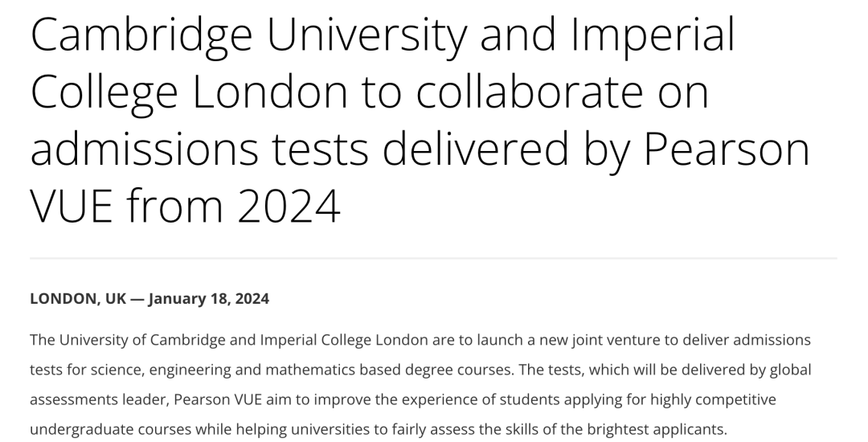Viewport: 868px width, 442px height.
Task: Click "undergraduate courses" in the last paragraph line
Action: click(111, 430)
